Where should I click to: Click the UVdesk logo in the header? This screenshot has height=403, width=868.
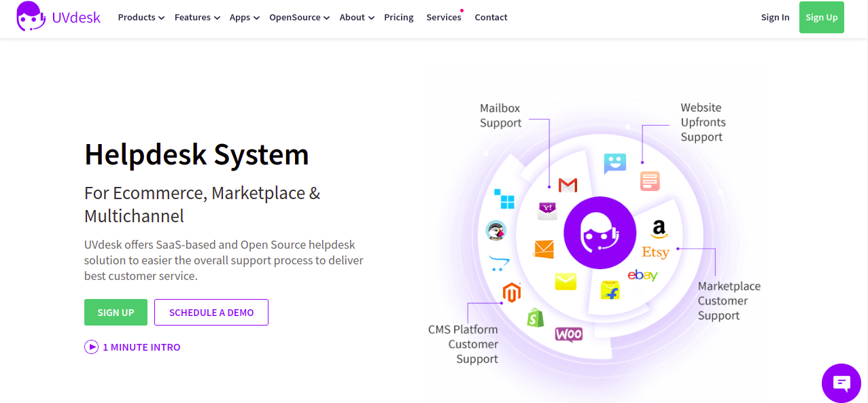click(x=58, y=18)
